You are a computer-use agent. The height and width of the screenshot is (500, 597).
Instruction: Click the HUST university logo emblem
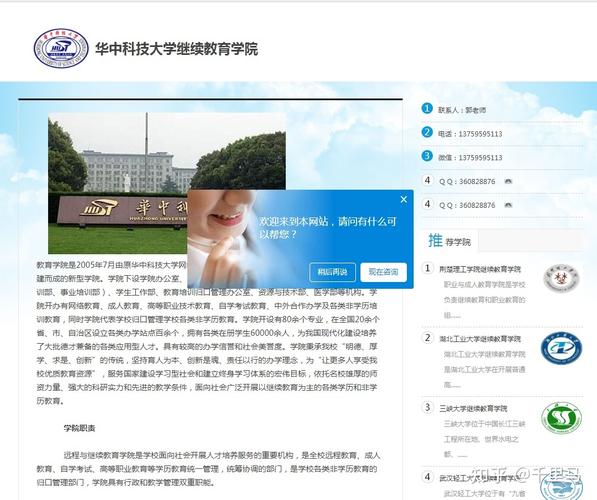pyautogui.click(x=61, y=48)
